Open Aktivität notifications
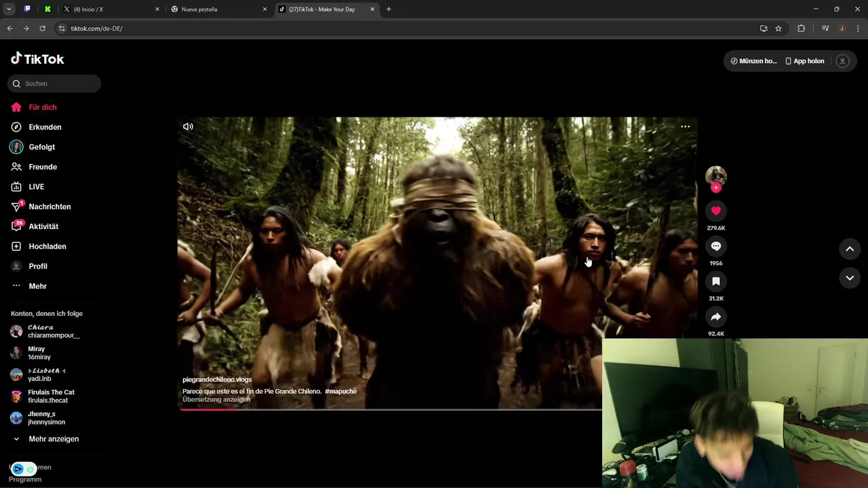 click(x=43, y=226)
